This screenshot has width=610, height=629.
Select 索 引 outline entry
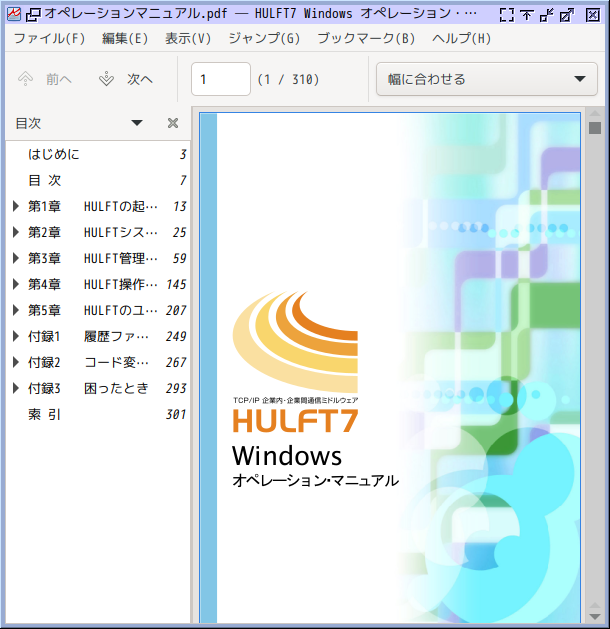click(98, 414)
